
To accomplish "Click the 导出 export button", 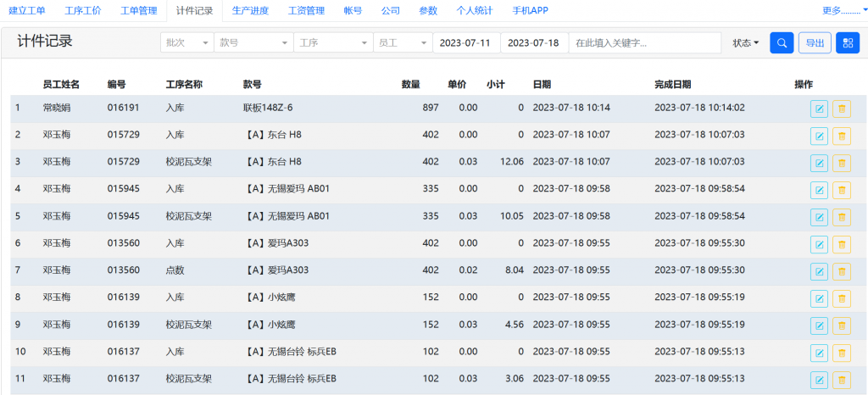I will point(815,42).
